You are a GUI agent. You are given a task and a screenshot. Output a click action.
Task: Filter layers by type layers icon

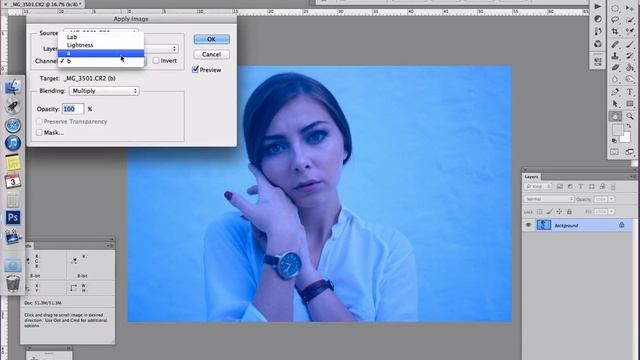coord(581,187)
